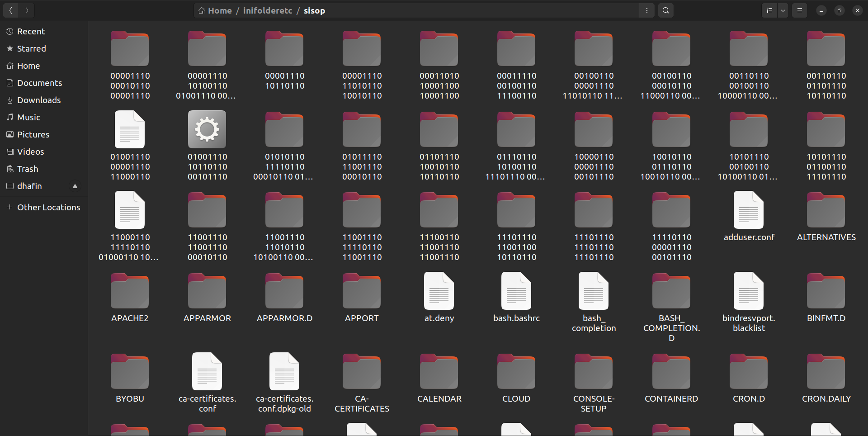Open the path bar three-dot menu
Screen dimensions: 868x436
tap(647, 10)
